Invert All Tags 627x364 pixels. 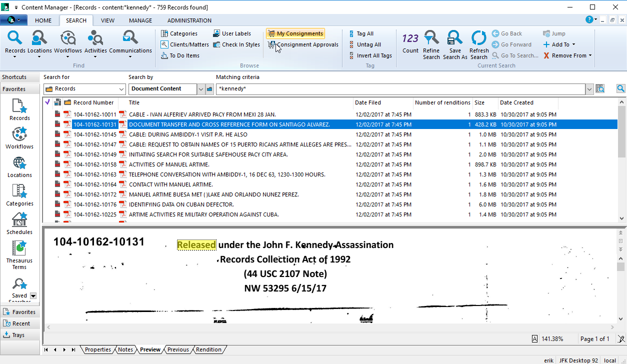[x=370, y=55]
